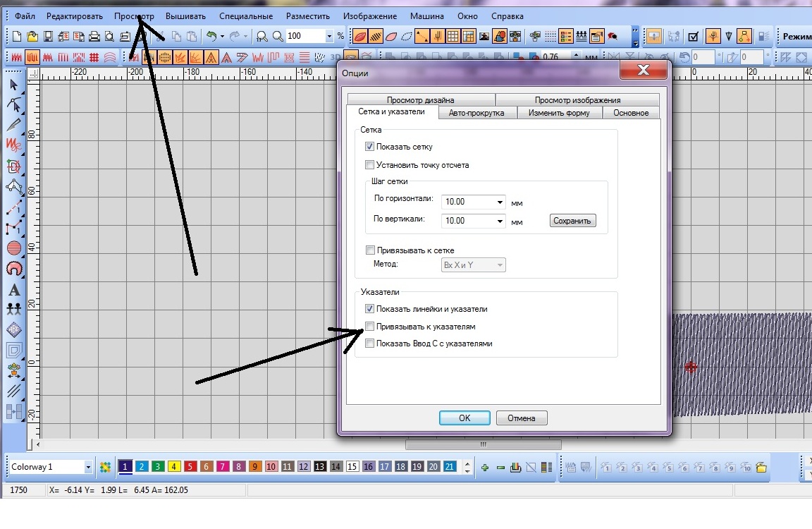Image resolution: width=812 pixels, height=529 pixels.
Task: Select the red filled circle tool
Action: 13,248
